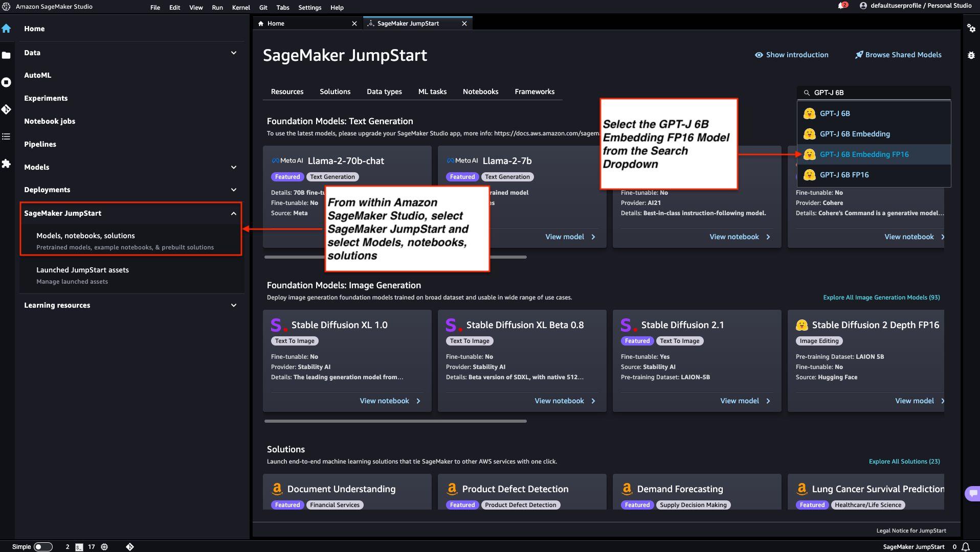Open the Git menu

pos(263,7)
